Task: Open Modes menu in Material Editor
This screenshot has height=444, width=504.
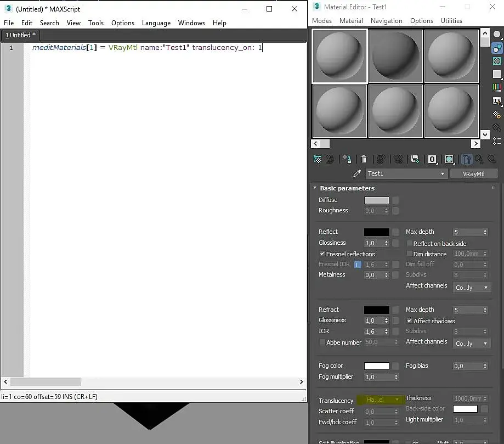Action: [x=322, y=21]
